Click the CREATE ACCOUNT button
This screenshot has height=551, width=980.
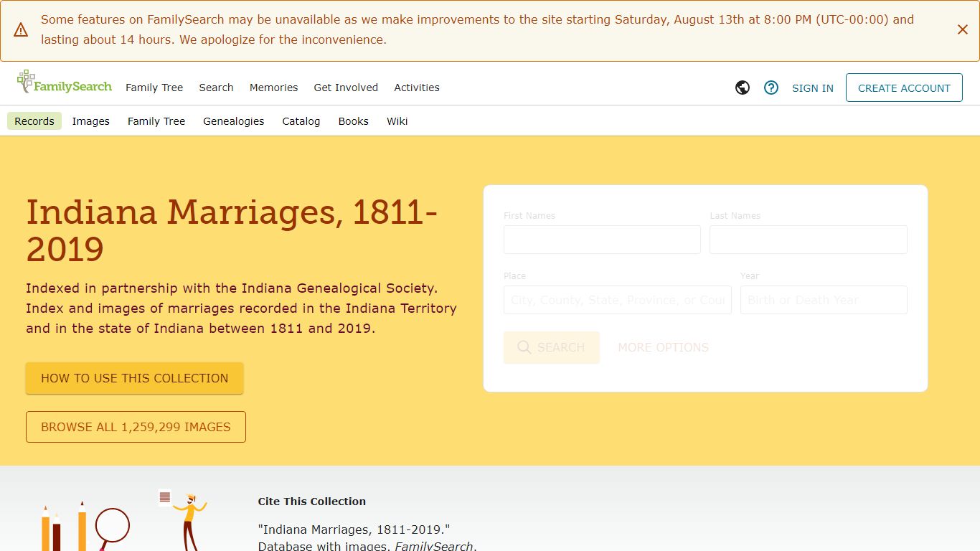(x=904, y=88)
